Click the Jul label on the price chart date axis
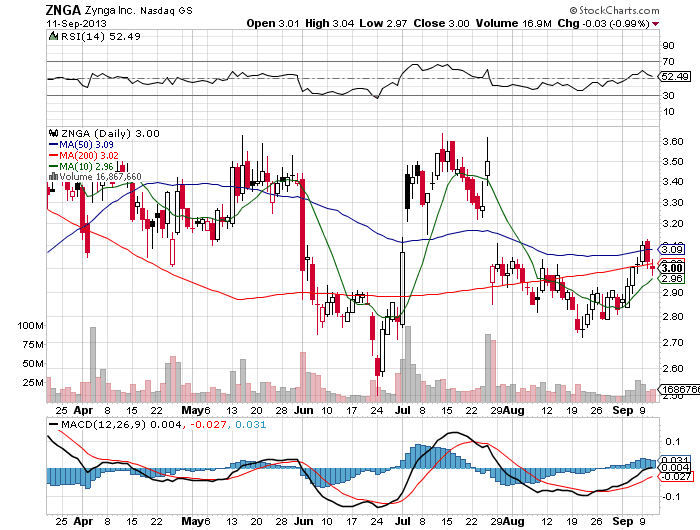Image resolution: width=700 pixels, height=530 pixels. 403,410
